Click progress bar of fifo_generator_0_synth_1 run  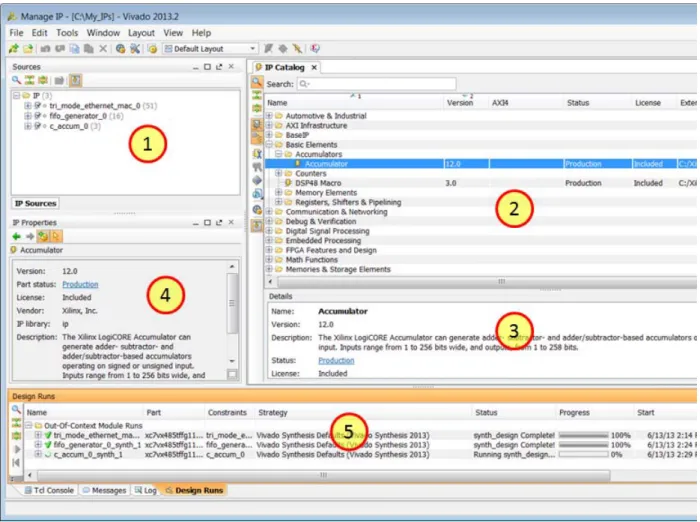[x=583, y=445]
